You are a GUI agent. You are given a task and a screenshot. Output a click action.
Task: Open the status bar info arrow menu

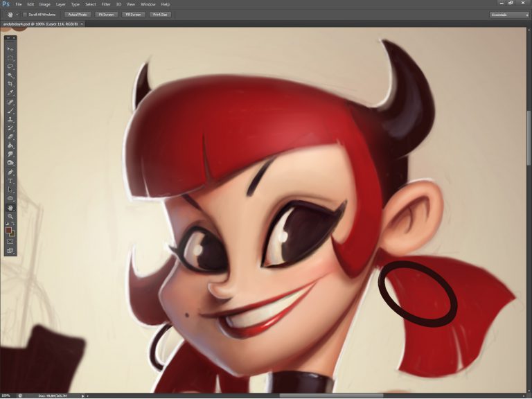(82, 396)
